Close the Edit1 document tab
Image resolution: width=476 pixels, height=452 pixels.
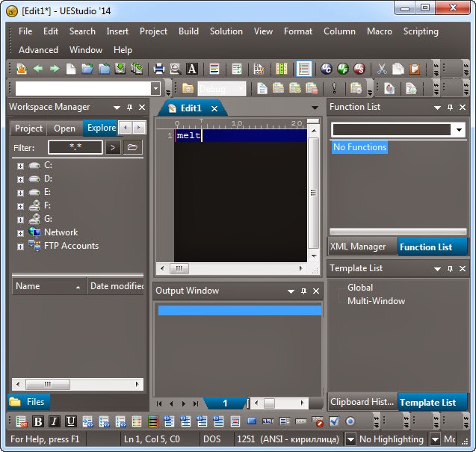[214, 108]
